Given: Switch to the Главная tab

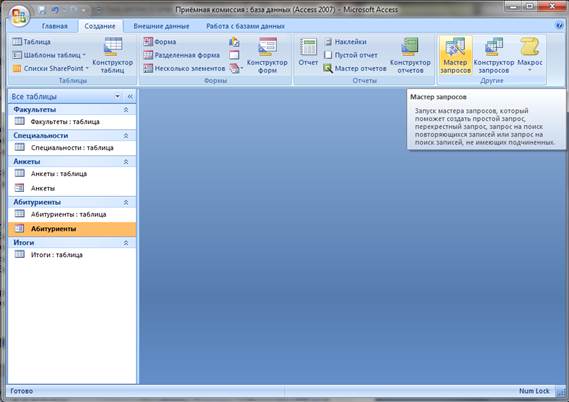Looking at the screenshot, I should pyautogui.click(x=54, y=26).
